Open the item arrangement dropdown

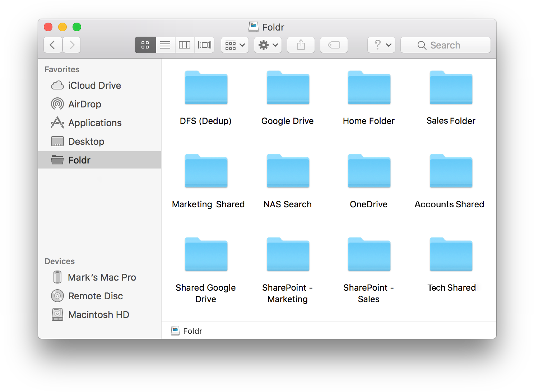pyautogui.click(x=234, y=45)
